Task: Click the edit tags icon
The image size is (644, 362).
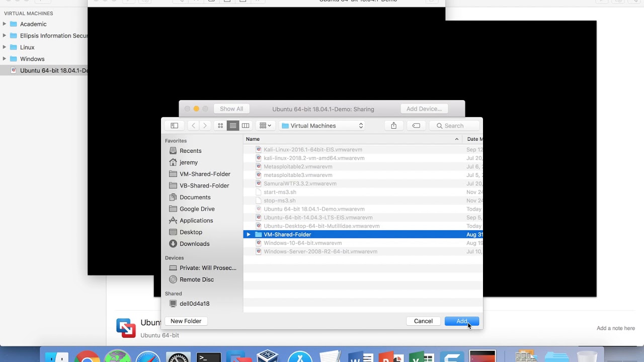Action: [416, 126]
